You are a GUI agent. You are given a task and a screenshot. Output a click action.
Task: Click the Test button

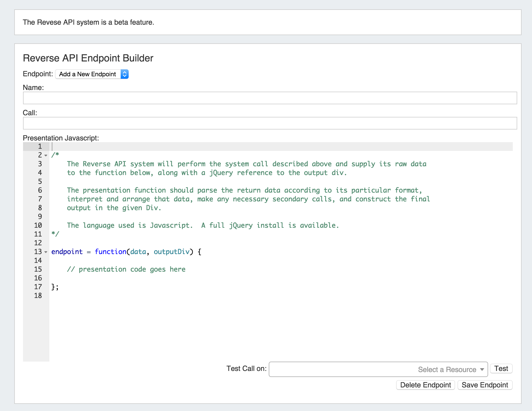point(501,368)
